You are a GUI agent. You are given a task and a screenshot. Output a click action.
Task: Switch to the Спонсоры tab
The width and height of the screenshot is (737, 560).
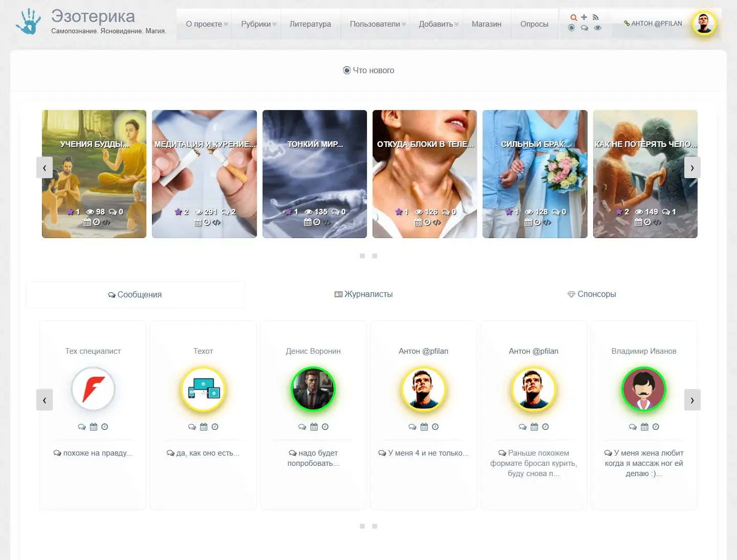pyautogui.click(x=592, y=294)
